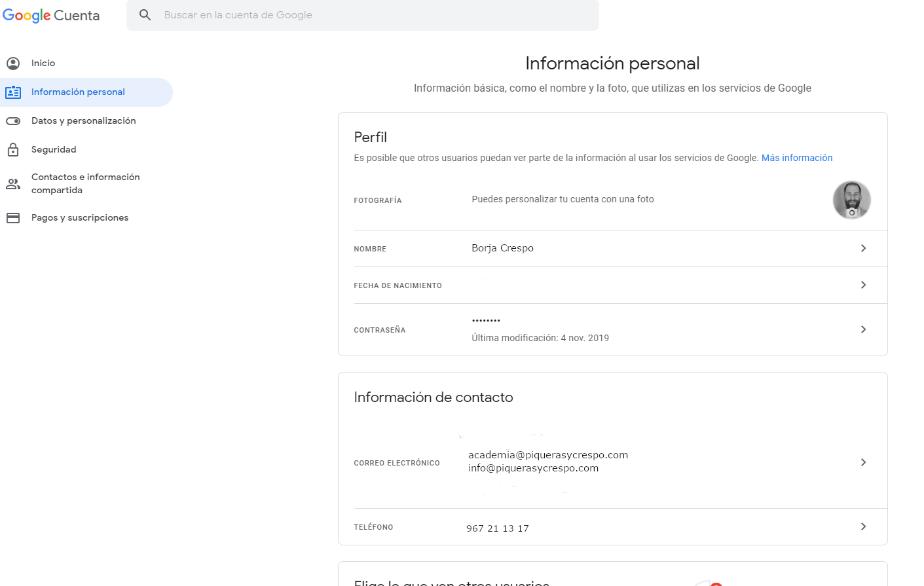924x586 pixels.
Task: Click the Información personal ID card icon
Action: click(x=13, y=92)
